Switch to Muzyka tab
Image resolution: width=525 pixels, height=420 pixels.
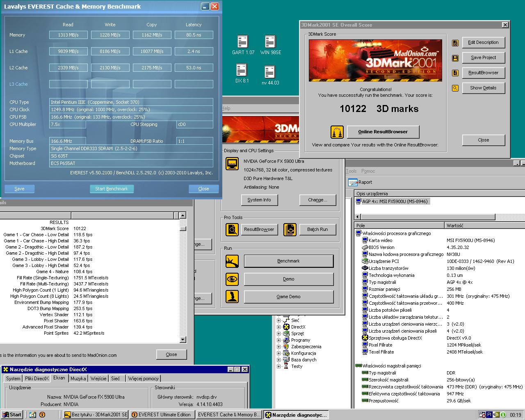pyautogui.click(x=78, y=379)
